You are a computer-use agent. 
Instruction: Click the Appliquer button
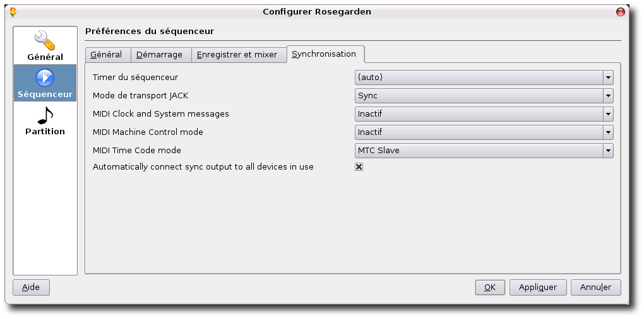pyautogui.click(x=538, y=287)
